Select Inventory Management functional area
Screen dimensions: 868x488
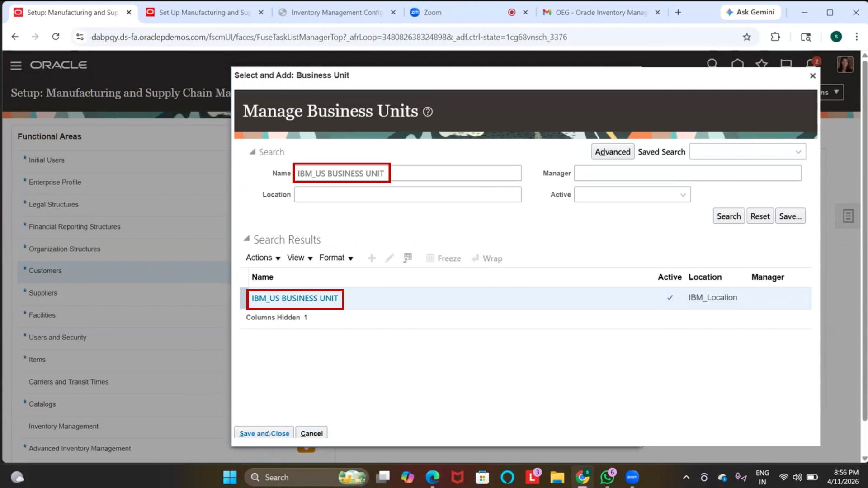(63, 426)
